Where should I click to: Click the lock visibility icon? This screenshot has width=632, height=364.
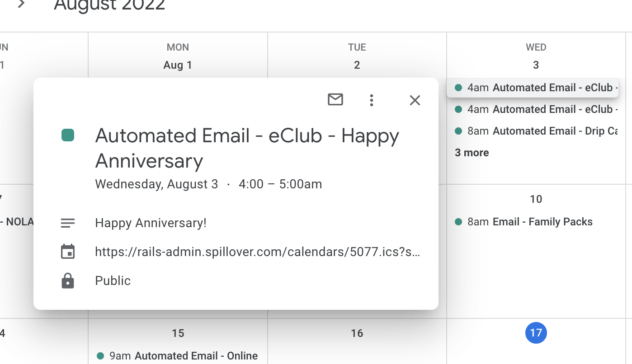[68, 281]
